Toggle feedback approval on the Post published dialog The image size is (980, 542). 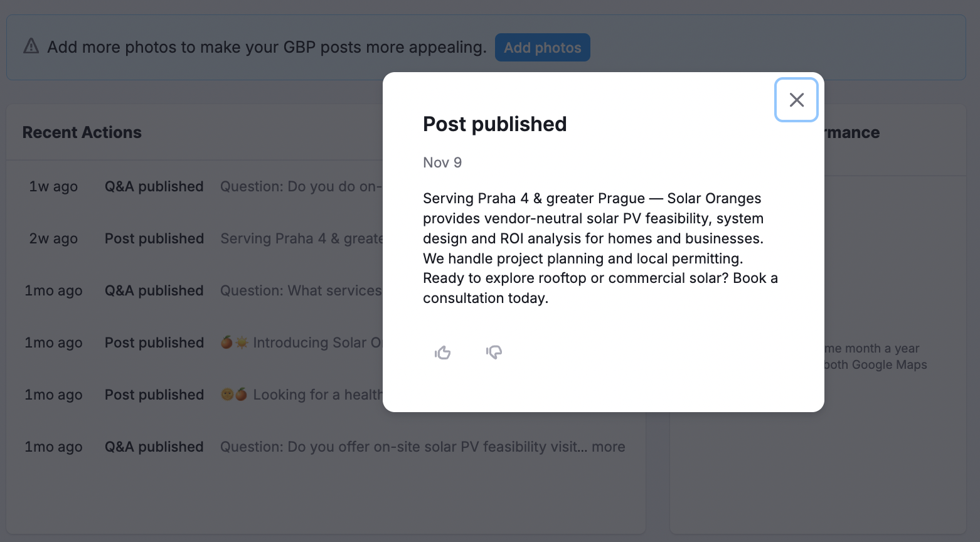[x=443, y=352]
